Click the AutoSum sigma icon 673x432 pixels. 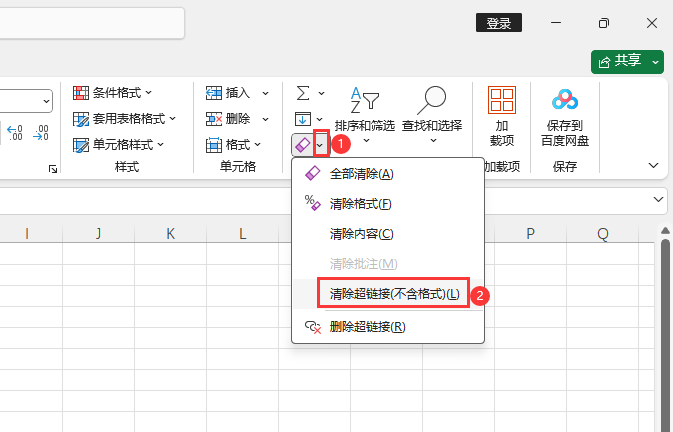[303, 93]
